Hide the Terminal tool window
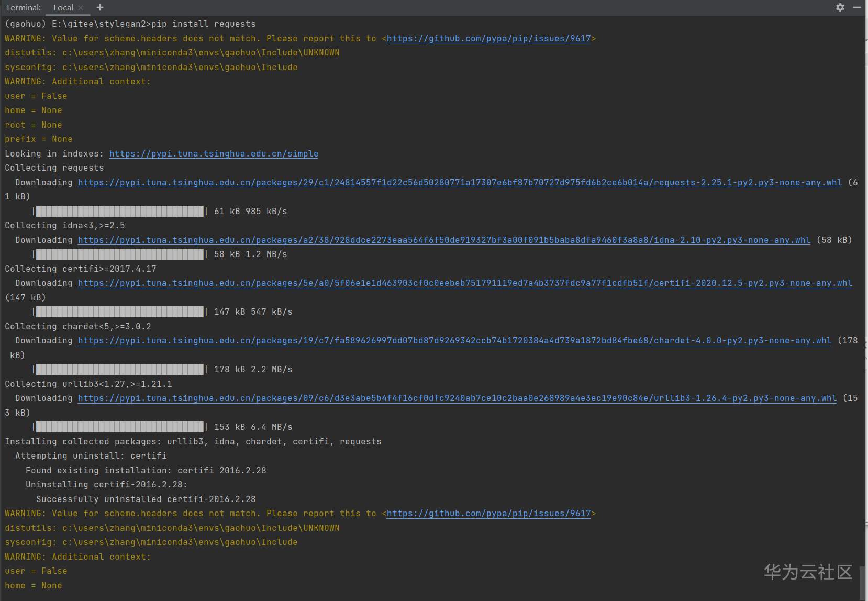Image resolution: width=868 pixels, height=601 pixels. (x=856, y=7)
